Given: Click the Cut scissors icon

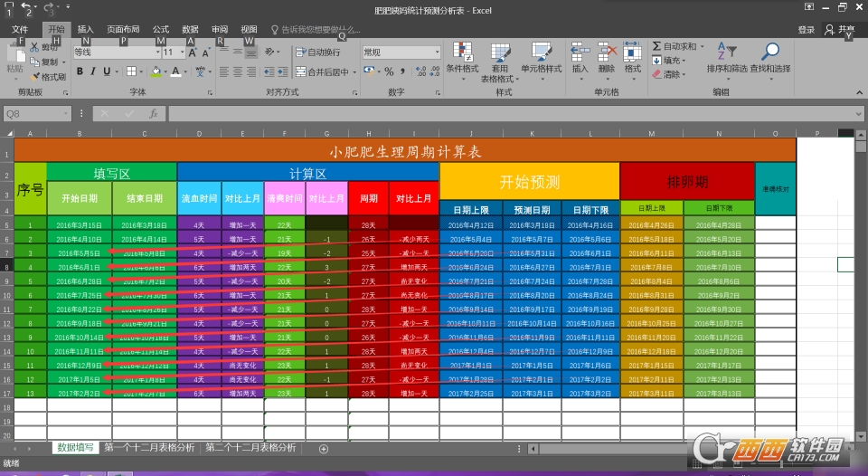Looking at the screenshot, I should coord(34,48).
